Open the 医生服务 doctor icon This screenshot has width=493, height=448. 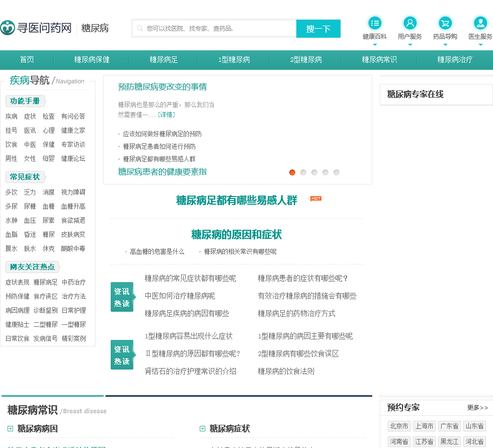[x=480, y=23]
